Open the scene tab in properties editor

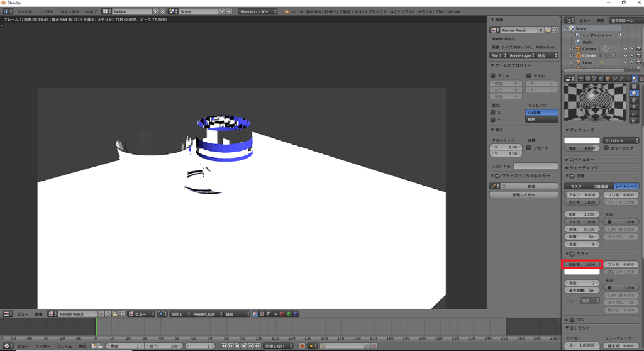click(594, 79)
